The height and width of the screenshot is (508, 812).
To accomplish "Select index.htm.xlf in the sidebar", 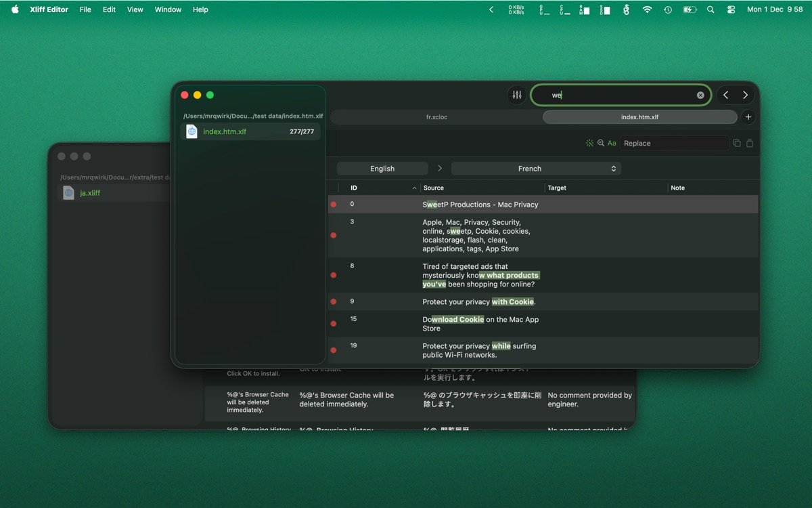I will [x=225, y=131].
